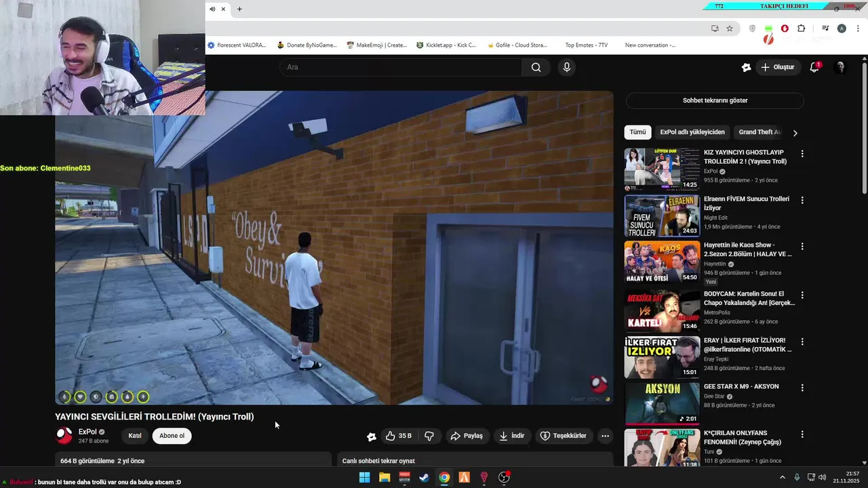Click the YouTube search magnifier button

(536, 67)
